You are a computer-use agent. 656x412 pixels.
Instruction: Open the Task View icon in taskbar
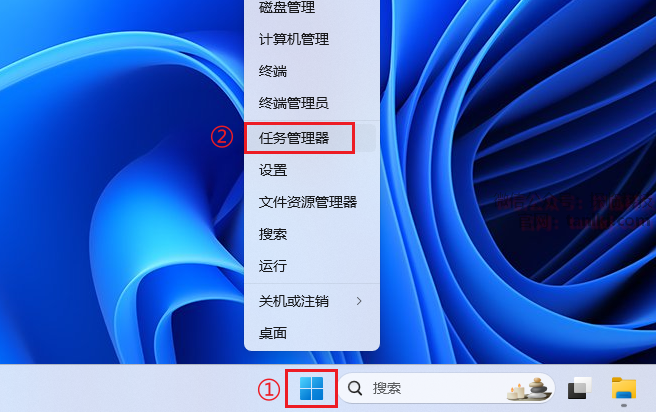[x=579, y=388]
